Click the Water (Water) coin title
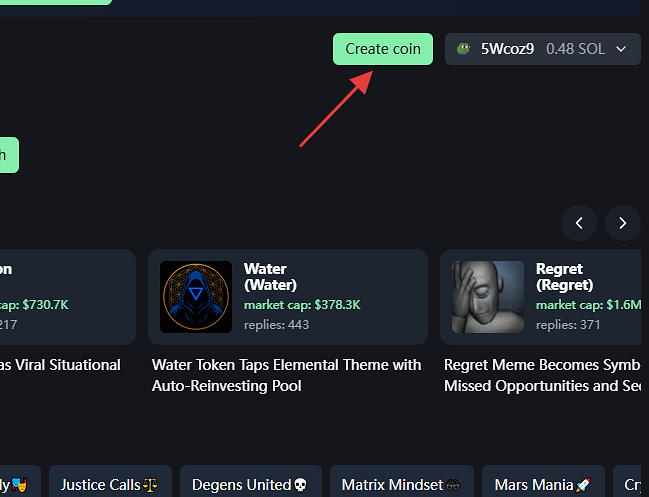Viewport: 649px width, 497px height. 265,277
